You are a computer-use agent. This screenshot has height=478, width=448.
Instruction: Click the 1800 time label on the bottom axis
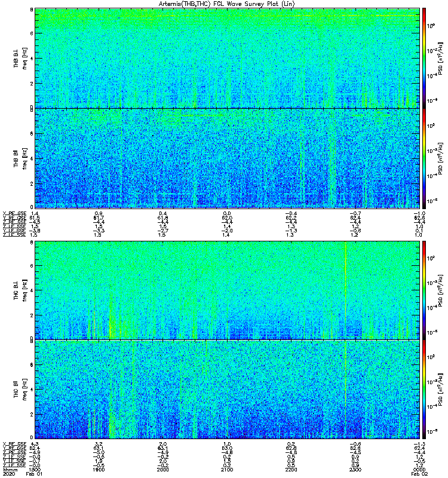pyautogui.click(x=34, y=470)
